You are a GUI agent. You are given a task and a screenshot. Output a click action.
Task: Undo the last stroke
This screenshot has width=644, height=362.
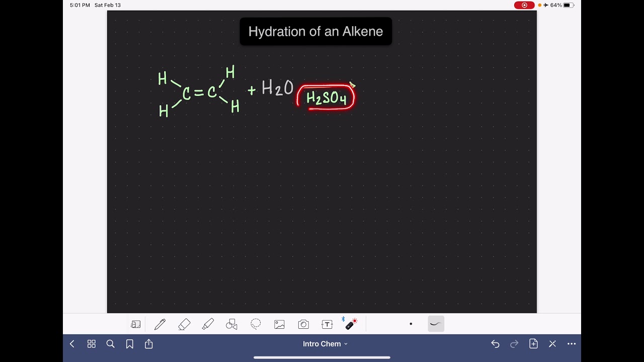coord(495,344)
